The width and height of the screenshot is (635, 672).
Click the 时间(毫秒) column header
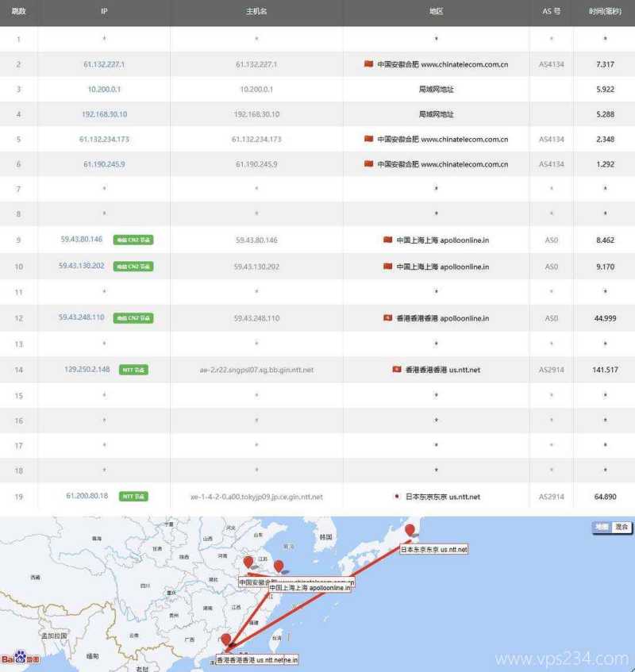click(605, 12)
